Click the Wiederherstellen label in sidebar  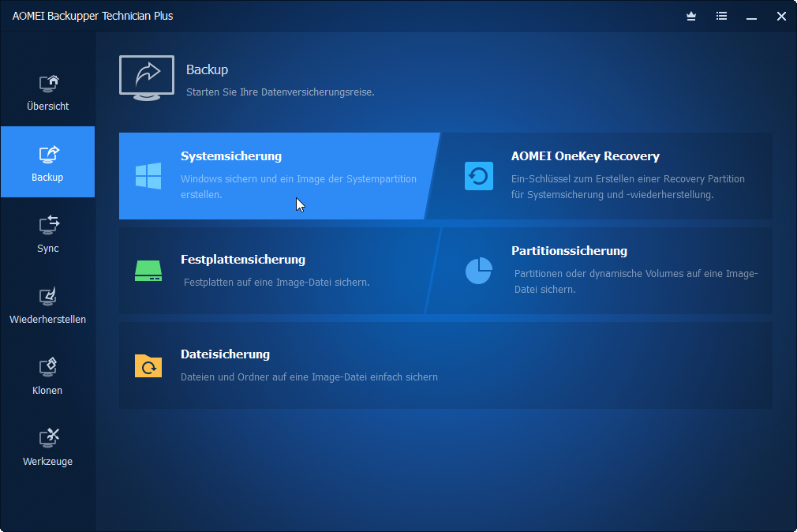pos(48,320)
